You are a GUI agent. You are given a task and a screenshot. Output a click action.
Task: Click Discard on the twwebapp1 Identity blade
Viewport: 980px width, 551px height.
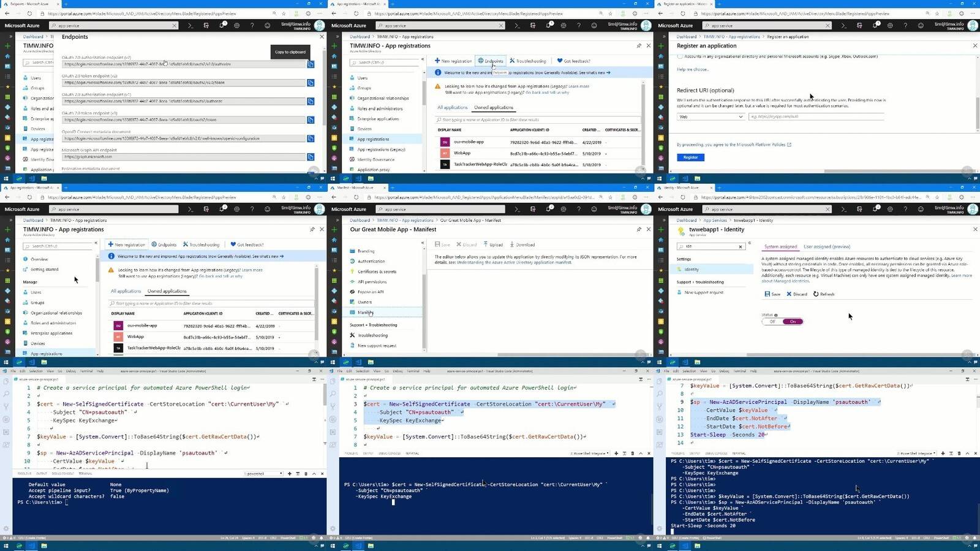pos(797,294)
